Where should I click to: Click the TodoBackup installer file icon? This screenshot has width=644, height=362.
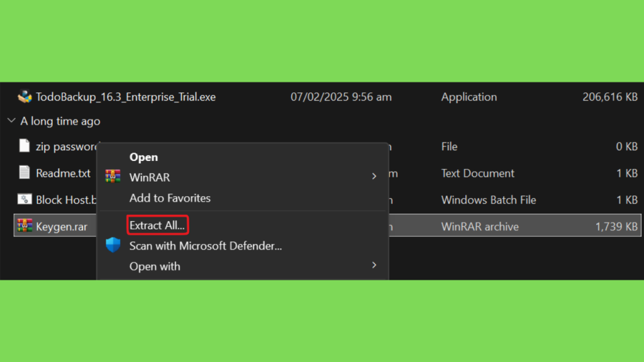25,96
